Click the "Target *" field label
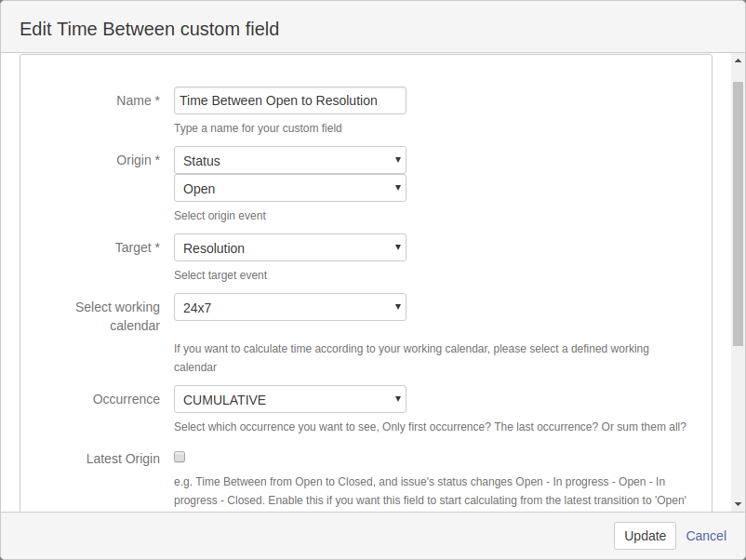This screenshot has height=560, width=746. (x=138, y=247)
